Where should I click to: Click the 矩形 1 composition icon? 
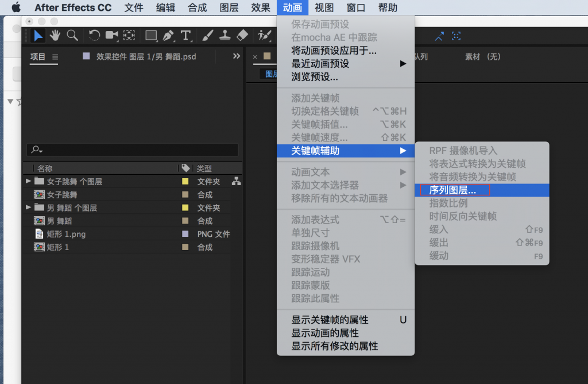[40, 247]
